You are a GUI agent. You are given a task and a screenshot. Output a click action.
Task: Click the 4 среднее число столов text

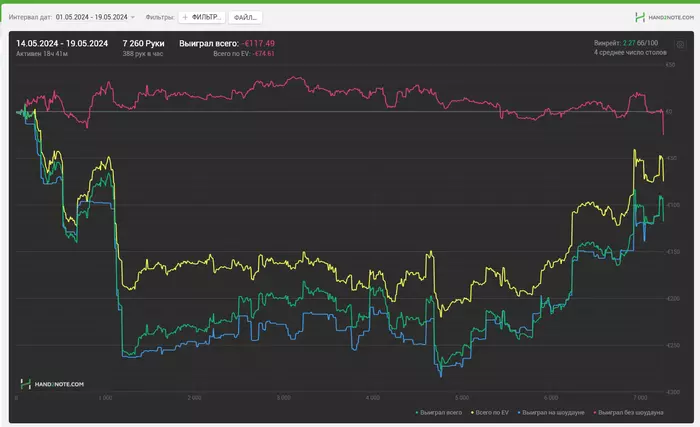click(x=630, y=52)
